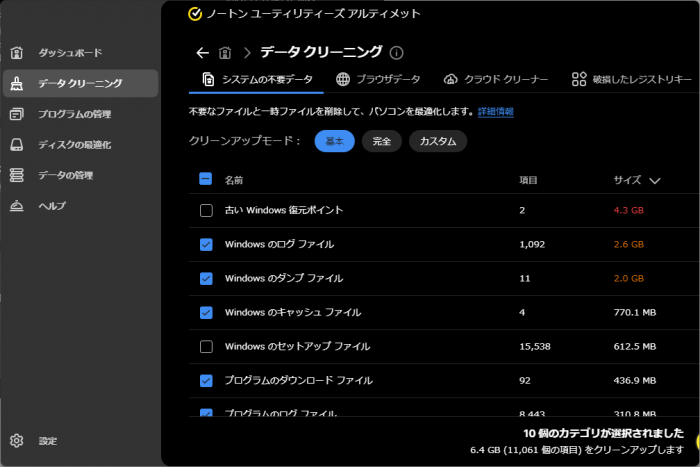700x467 pixels.
Task: Uncheck the プログラムのダウンロード ファイル checkbox
Action: point(206,381)
